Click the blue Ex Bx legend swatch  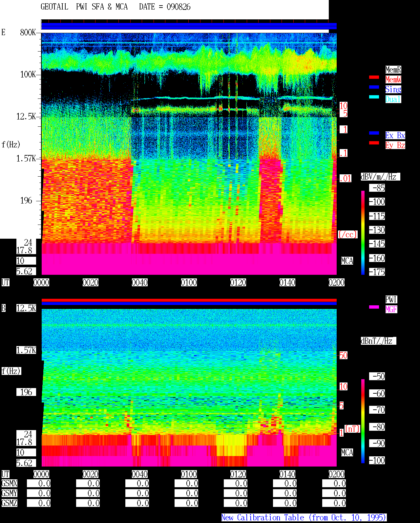tap(374, 133)
